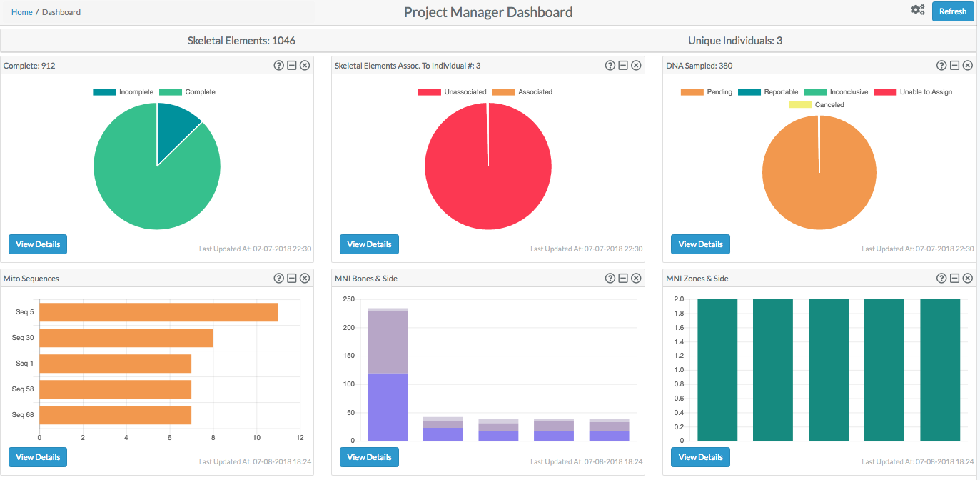This screenshot has width=980, height=480.
Task: Click the Reportable legend color swatch
Action: pos(749,92)
